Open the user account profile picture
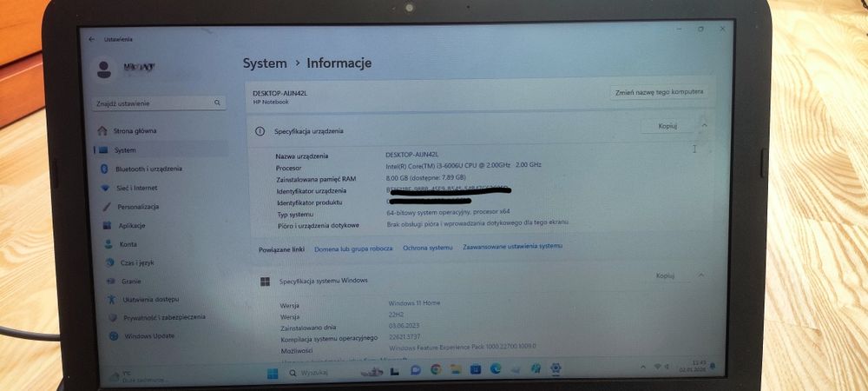 click(103, 70)
